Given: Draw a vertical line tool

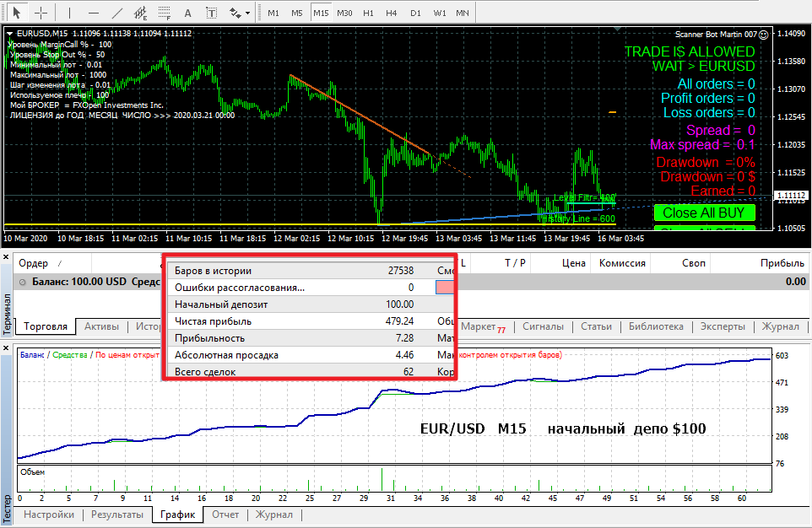Looking at the screenshot, I should click(x=69, y=13).
